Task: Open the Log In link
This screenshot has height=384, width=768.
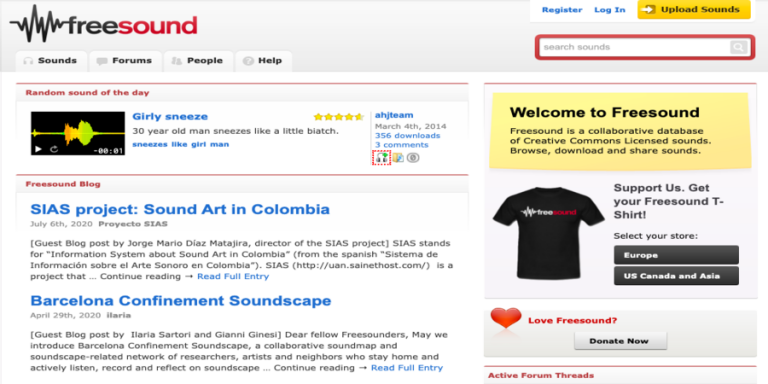Action: coord(609,10)
